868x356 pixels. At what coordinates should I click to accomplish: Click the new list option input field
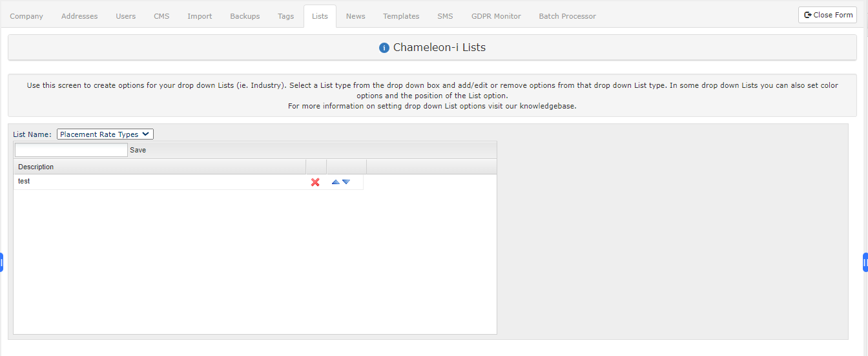pyautogui.click(x=71, y=150)
